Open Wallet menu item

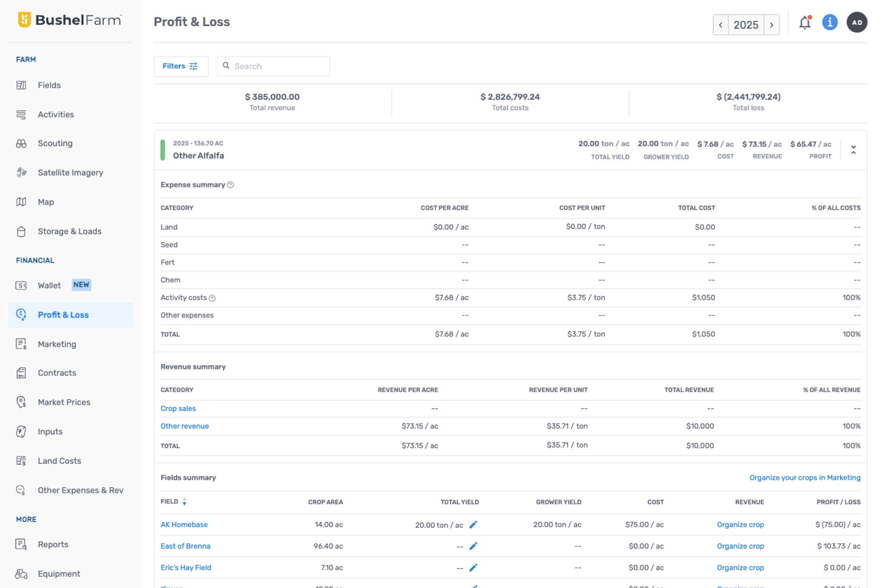click(x=49, y=286)
